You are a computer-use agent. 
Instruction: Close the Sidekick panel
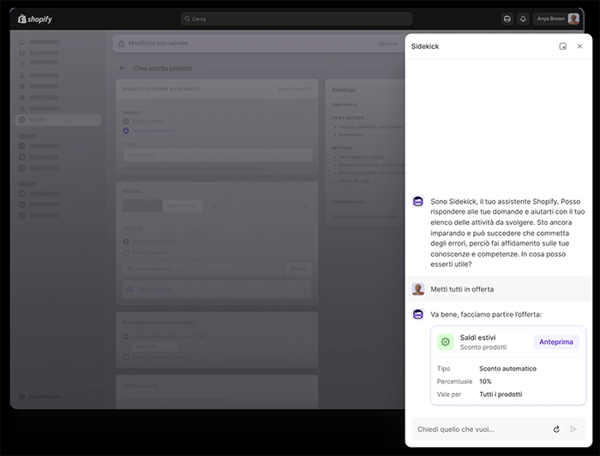[x=580, y=46]
